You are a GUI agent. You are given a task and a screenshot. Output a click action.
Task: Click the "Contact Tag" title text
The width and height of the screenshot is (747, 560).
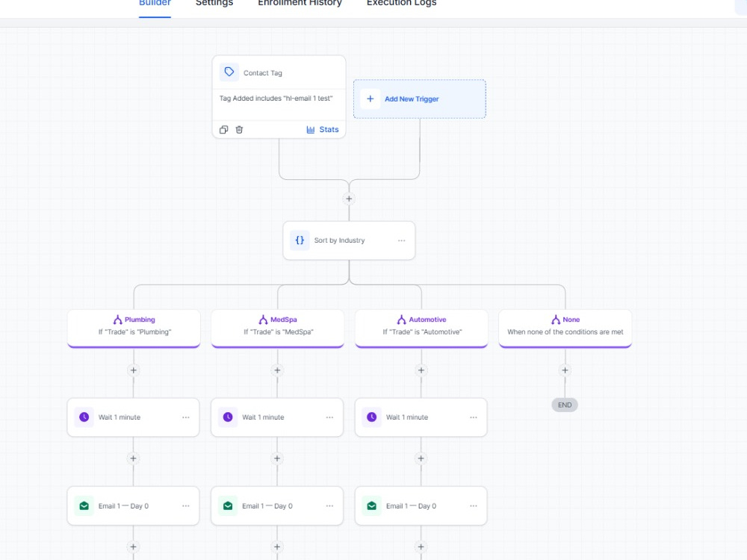pyautogui.click(x=263, y=73)
